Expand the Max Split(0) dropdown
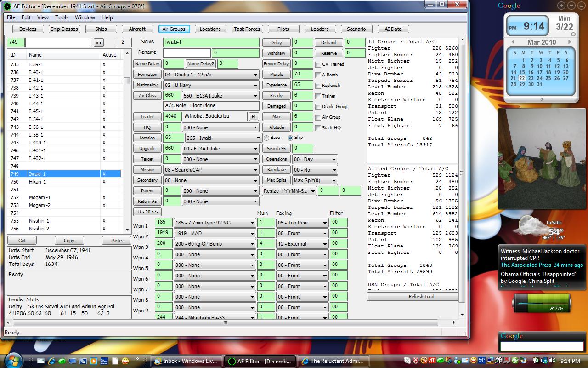Image resolution: width=588 pixels, height=368 pixels. 315,180
